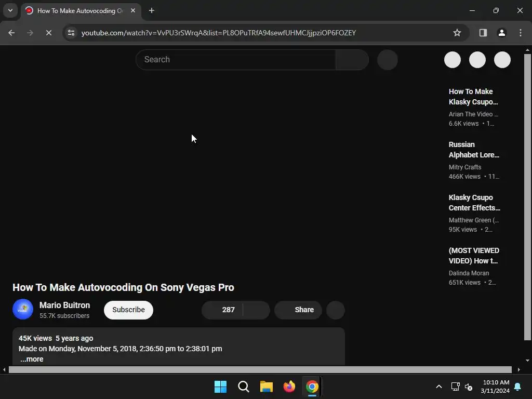The width and height of the screenshot is (532, 399).
Task: Click Mitry Crafts channel name
Action: pyautogui.click(x=465, y=167)
